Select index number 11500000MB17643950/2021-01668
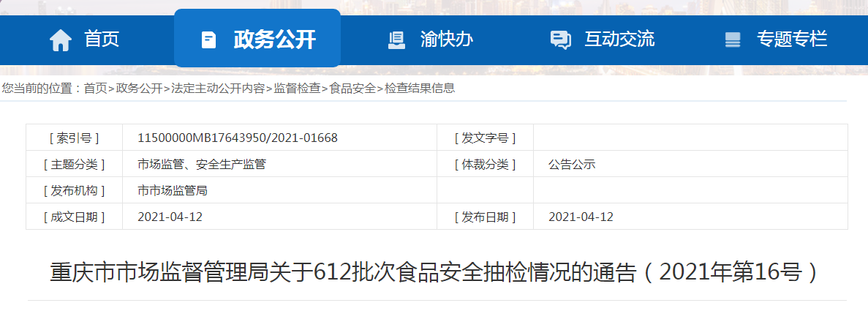868x311 pixels. (238, 138)
